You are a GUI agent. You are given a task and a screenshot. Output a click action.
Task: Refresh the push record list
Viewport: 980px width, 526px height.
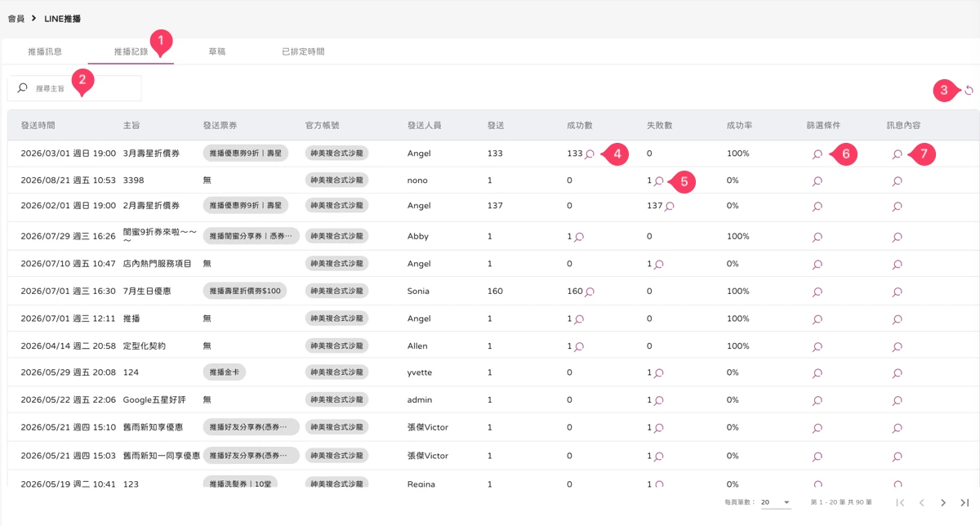coord(969,91)
